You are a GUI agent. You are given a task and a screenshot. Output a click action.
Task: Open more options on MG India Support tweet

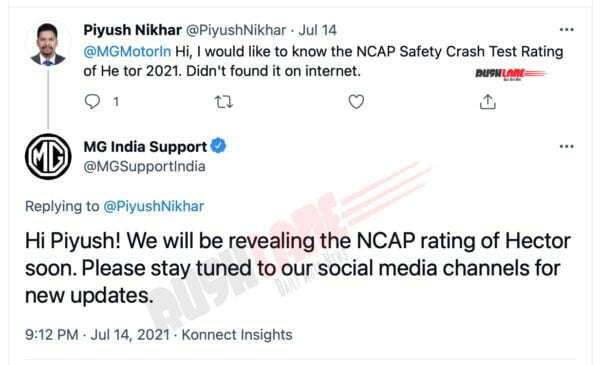[566, 147]
